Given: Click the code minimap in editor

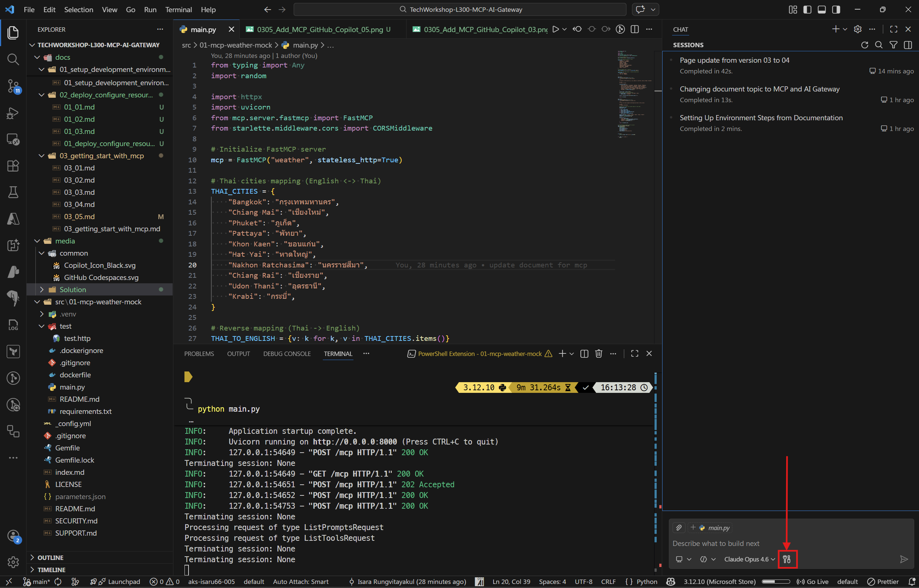Looking at the screenshot, I should pyautogui.click(x=635, y=94).
